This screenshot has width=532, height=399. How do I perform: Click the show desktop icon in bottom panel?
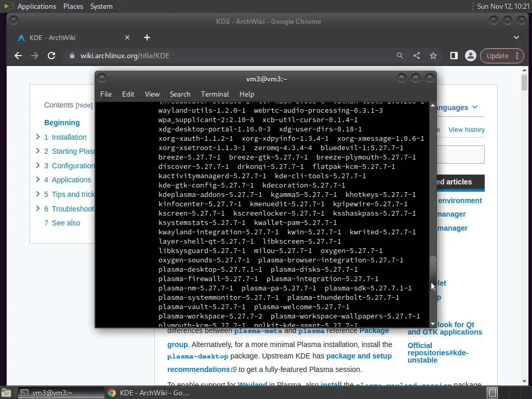click(x=6, y=393)
